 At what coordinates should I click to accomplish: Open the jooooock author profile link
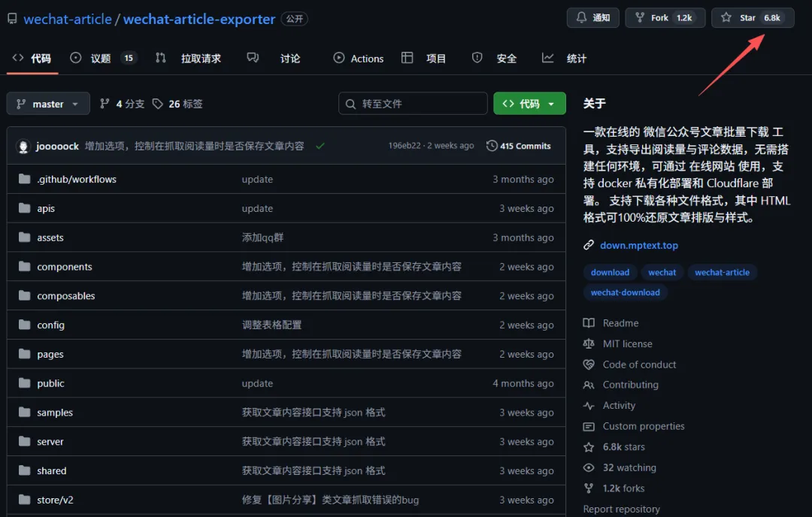(57, 147)
